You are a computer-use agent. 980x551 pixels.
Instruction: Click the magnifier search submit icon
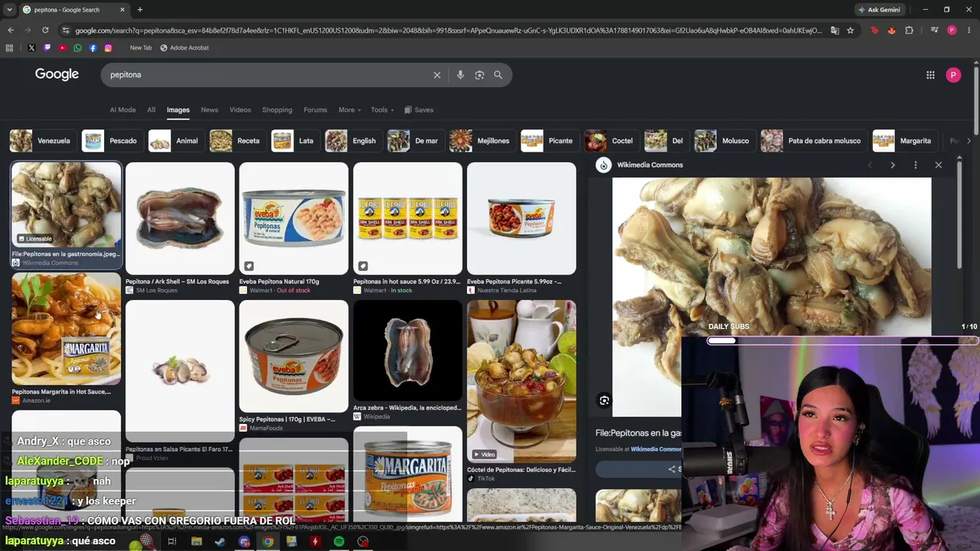click(x=498, y=75)
